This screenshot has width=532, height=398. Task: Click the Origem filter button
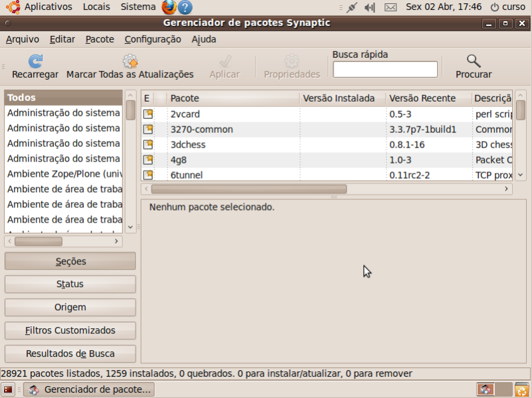point(70,307)
